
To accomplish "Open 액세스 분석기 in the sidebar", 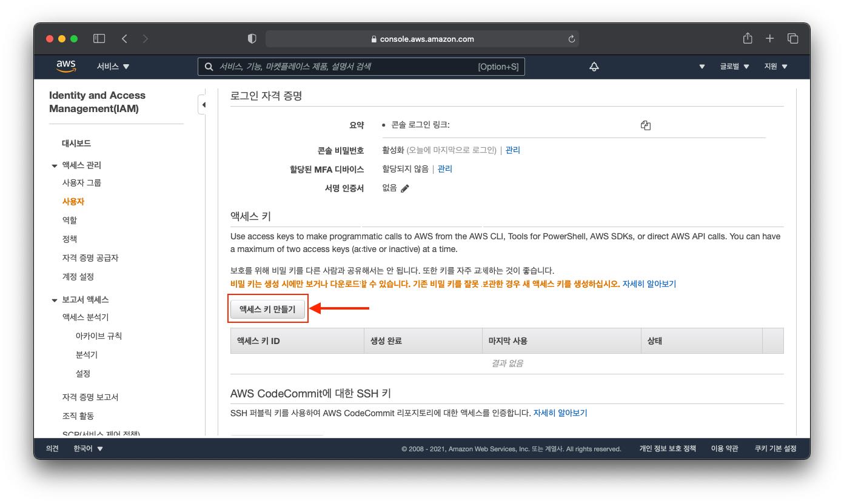I will [85, 317].
